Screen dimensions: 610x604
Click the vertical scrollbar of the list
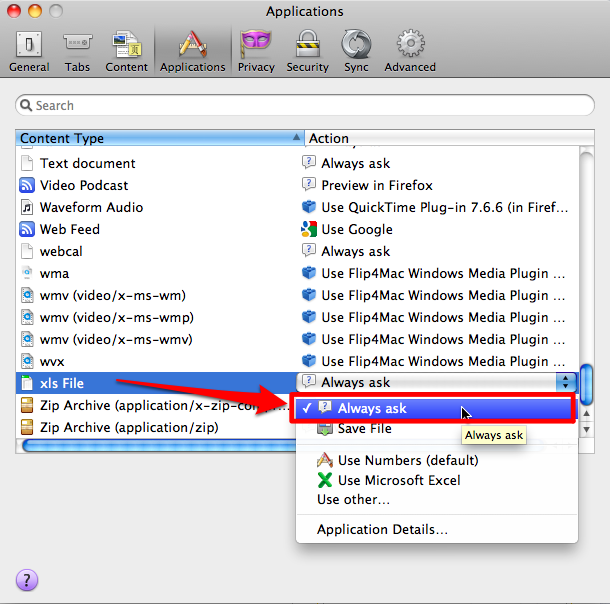[x=587, y=385]
